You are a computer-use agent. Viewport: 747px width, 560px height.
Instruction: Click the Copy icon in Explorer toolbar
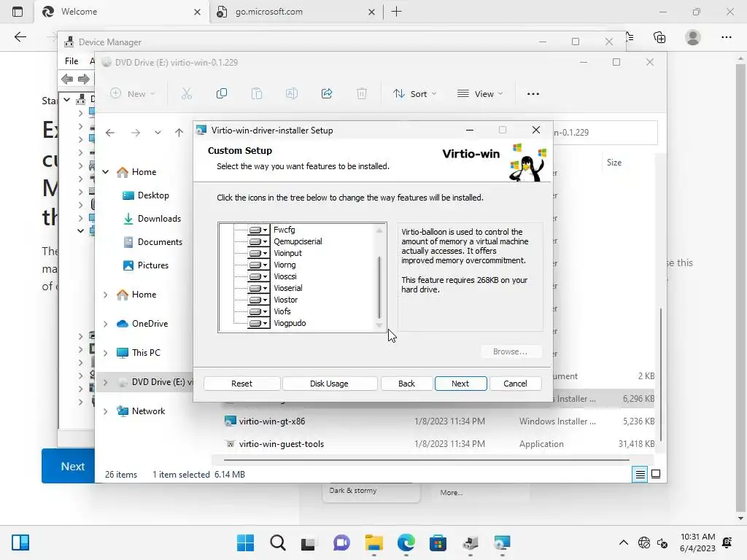[x=222, y=94]
